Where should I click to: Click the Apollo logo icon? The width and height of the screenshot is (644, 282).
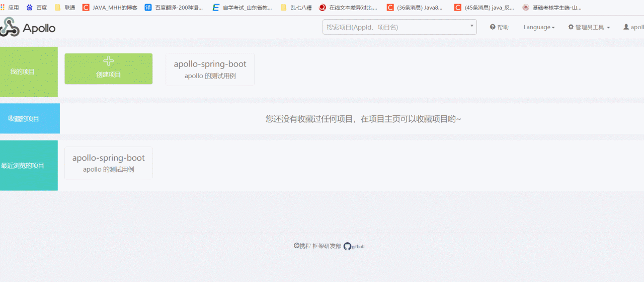click(x=9, y=27)
